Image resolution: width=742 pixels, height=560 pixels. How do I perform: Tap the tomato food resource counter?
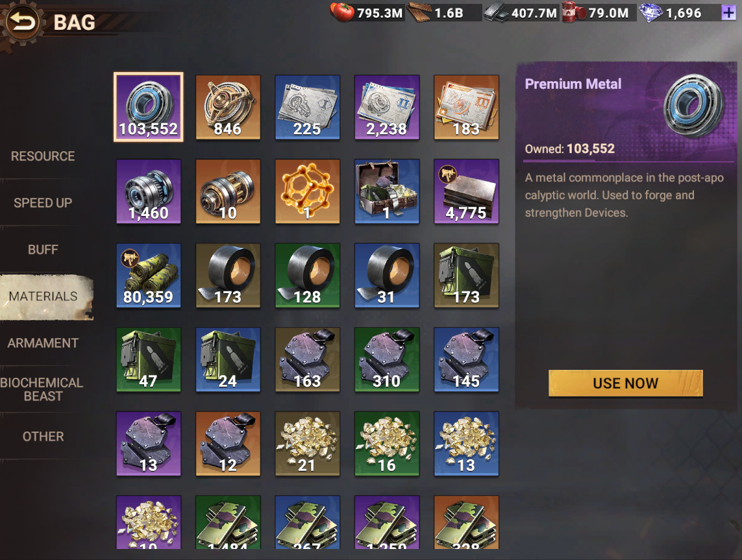coord(367,13)
